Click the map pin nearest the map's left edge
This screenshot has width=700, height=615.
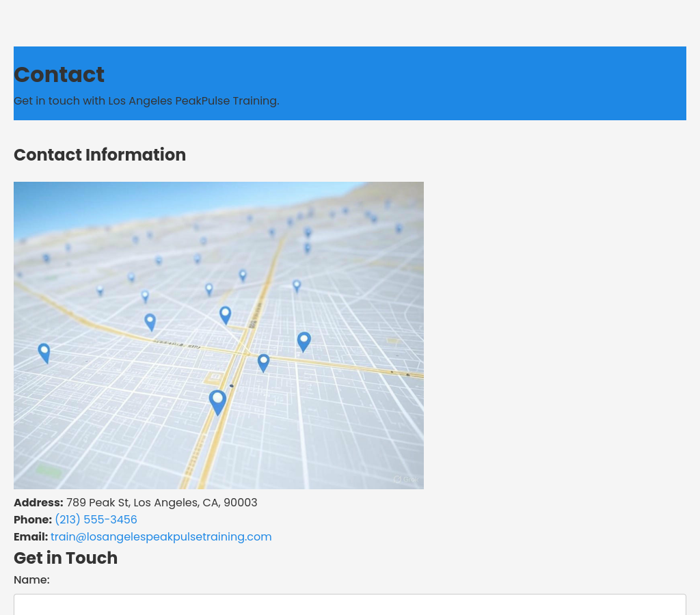pyautogui.click(x=44, y=353)
